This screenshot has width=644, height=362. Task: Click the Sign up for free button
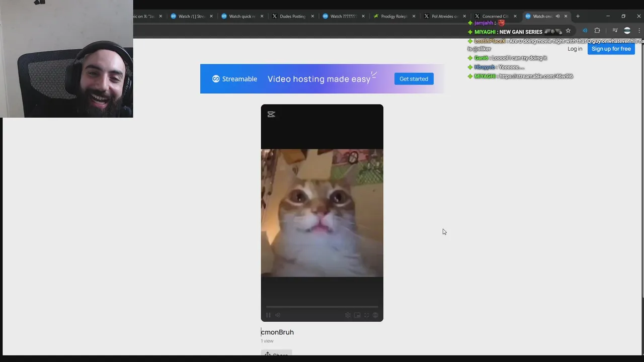point(611,49)
